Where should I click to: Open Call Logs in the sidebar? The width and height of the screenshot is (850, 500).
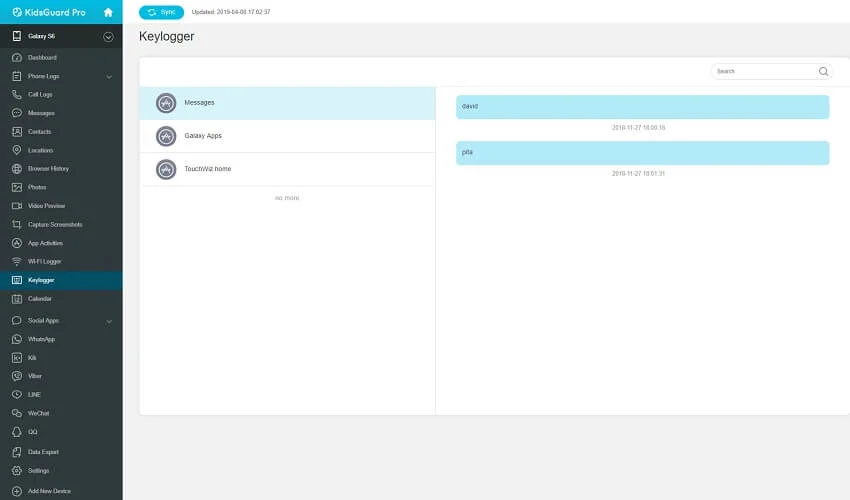coord(40,94)
